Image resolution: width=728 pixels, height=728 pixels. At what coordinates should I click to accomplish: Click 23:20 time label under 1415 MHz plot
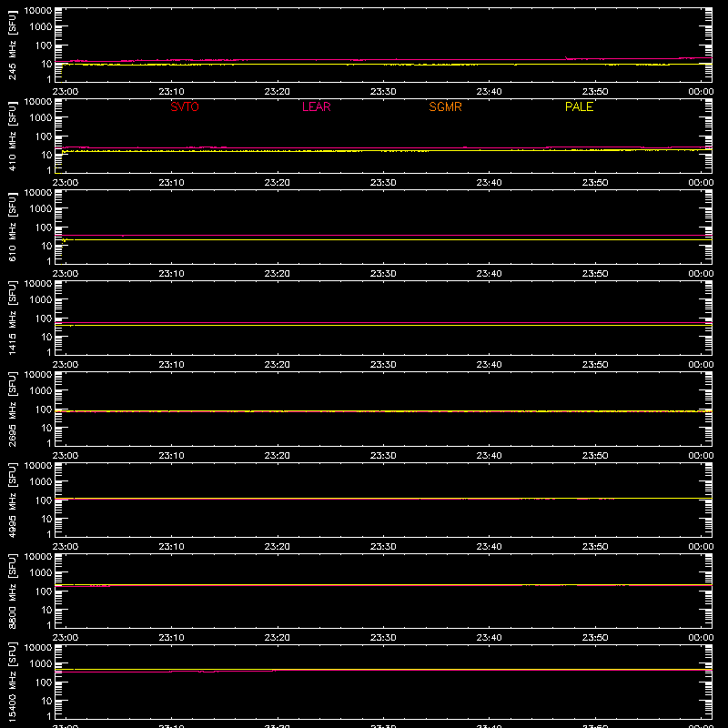[278, 365]
